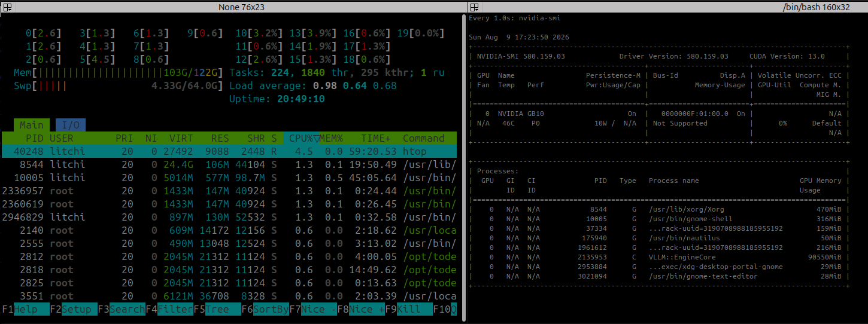Select process row with PID 2140

[229, 230]
